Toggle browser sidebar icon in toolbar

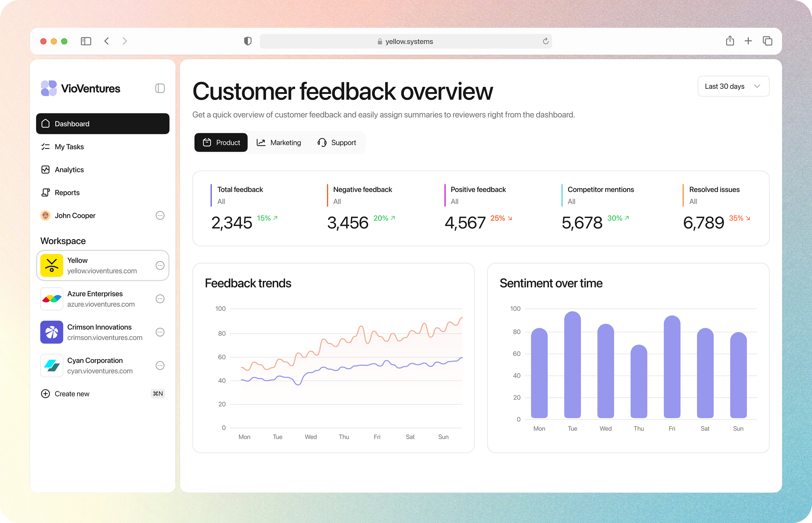click(x=86, y=41)
